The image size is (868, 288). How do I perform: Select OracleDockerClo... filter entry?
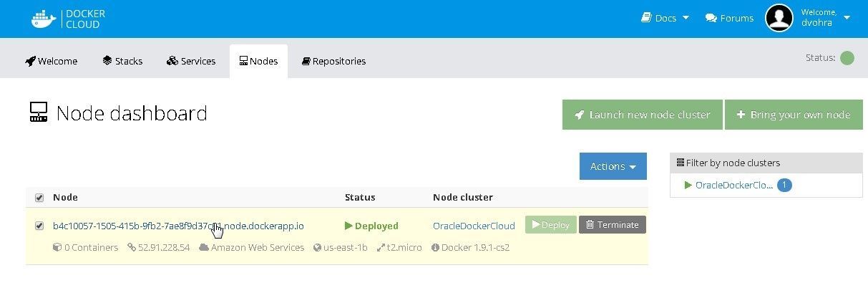[733, 185]
